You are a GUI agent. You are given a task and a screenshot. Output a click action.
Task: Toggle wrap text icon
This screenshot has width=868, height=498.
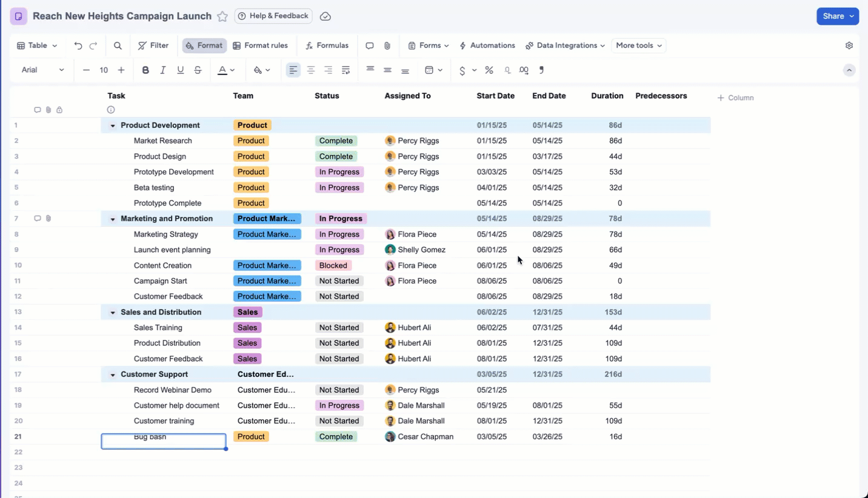coord(346,70)
